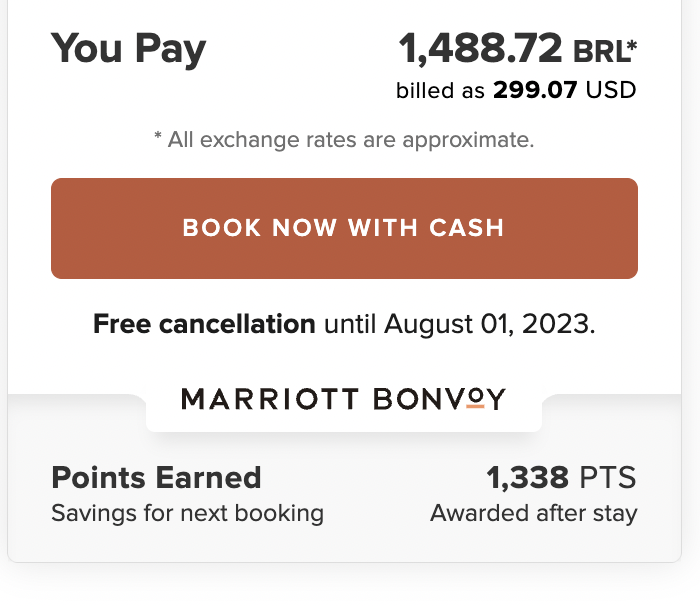Click the Savings for next booking text

tap(187, 514)
